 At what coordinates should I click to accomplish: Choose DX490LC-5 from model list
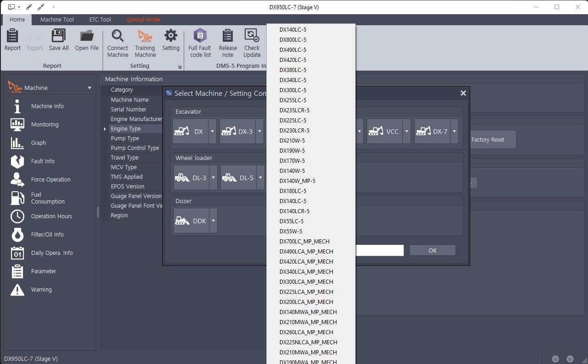click(311, 50)
